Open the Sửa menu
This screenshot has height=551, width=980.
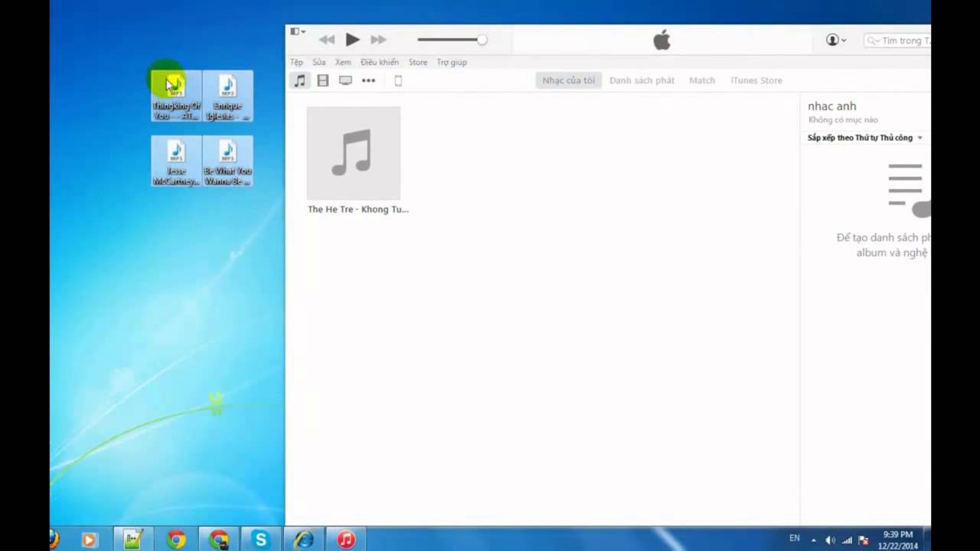(x=318, y=62)
